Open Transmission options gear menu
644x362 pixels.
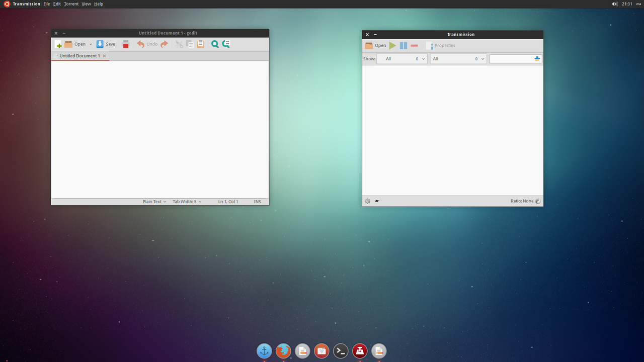coord(368,201)
